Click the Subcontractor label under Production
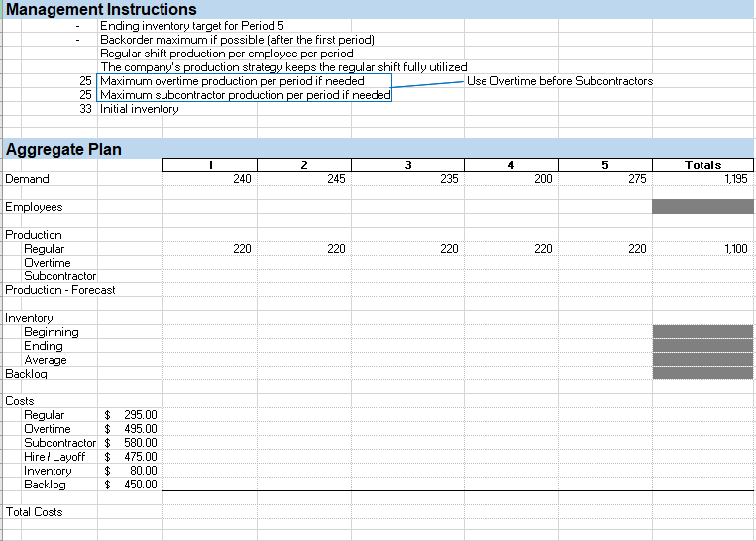756x541 pixels. (x=59, y=276)
